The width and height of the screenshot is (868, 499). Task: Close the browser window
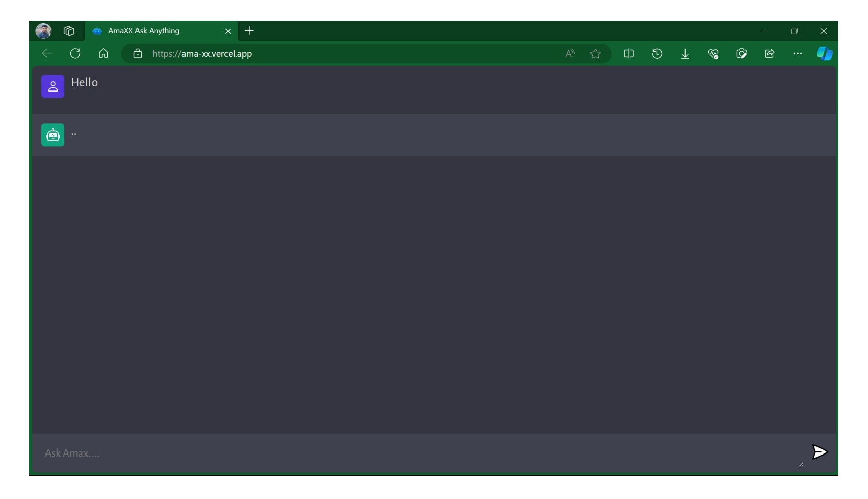[824, 31]
